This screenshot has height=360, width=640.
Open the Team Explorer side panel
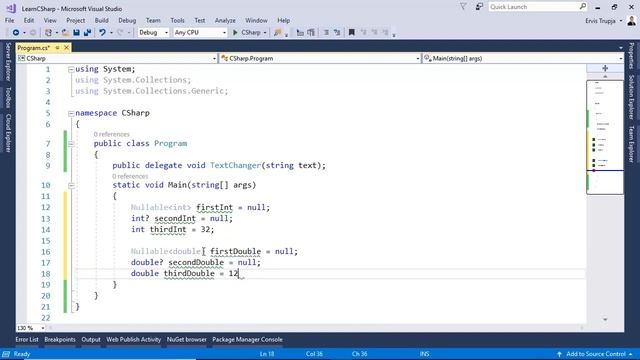631,144
